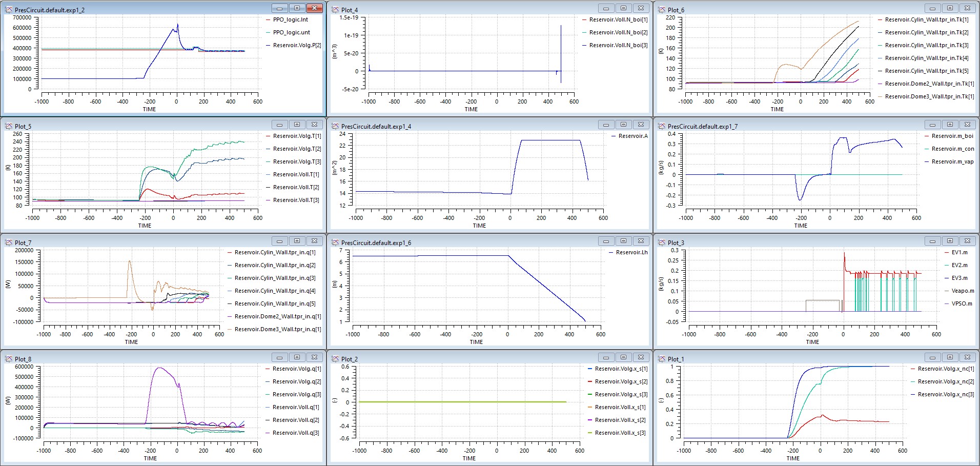This screenshot has height=466, width=980.
Task: Select the Reservoir.Volg.P[2] legend entry
Action: pyautogui.click(x=294, y=45)
